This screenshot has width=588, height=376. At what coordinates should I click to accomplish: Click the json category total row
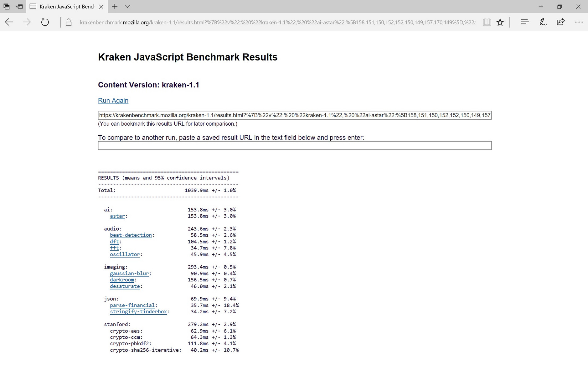pyautogui.click(x=170, y=299)
